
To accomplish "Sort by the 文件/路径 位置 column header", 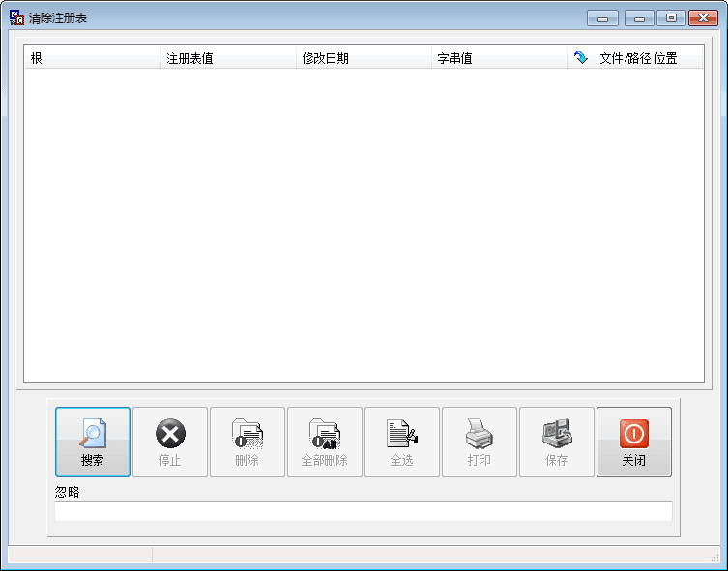I will (634, 58).
